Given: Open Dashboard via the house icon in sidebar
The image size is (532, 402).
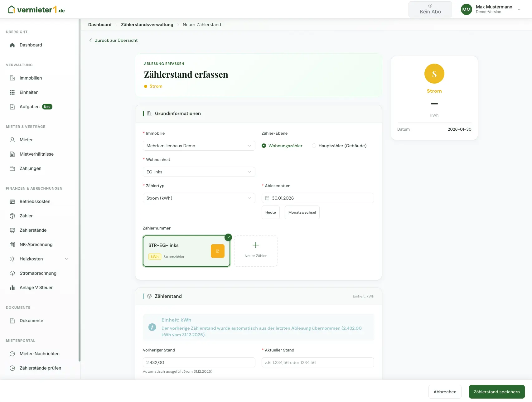Looking at the screenshot, I should point(12,45).
